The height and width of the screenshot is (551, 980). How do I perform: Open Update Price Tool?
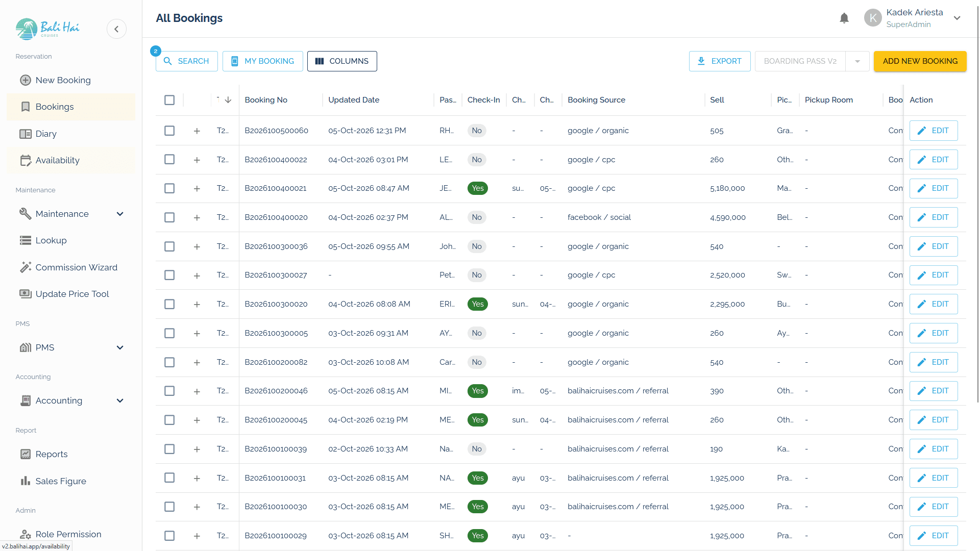click(71, 294)
